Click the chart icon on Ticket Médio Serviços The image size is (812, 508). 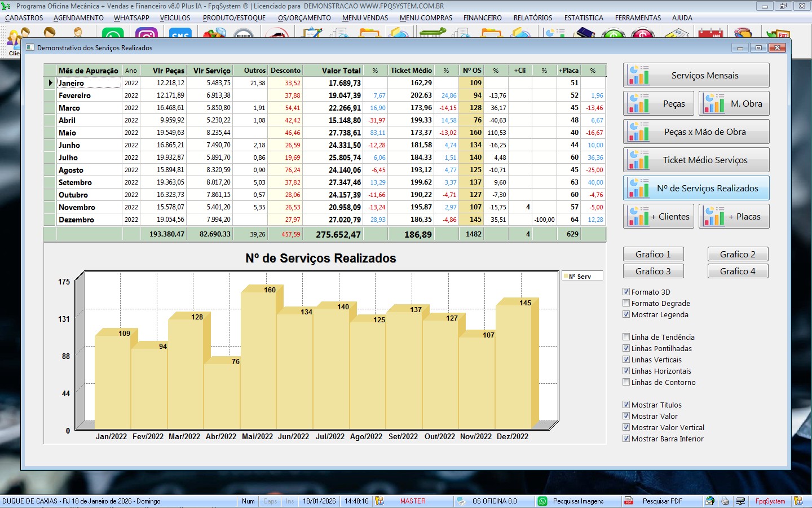[639, 160]
